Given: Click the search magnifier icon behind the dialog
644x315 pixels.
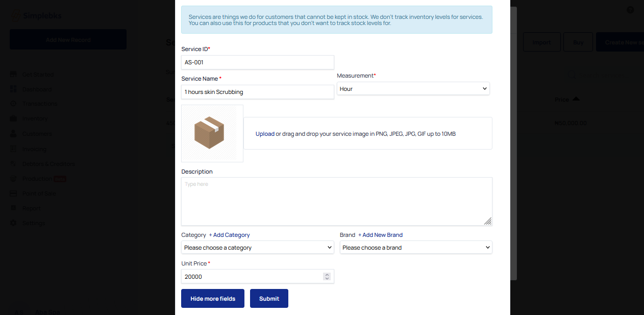Looking at the screenshot, I should click(572, 76).
